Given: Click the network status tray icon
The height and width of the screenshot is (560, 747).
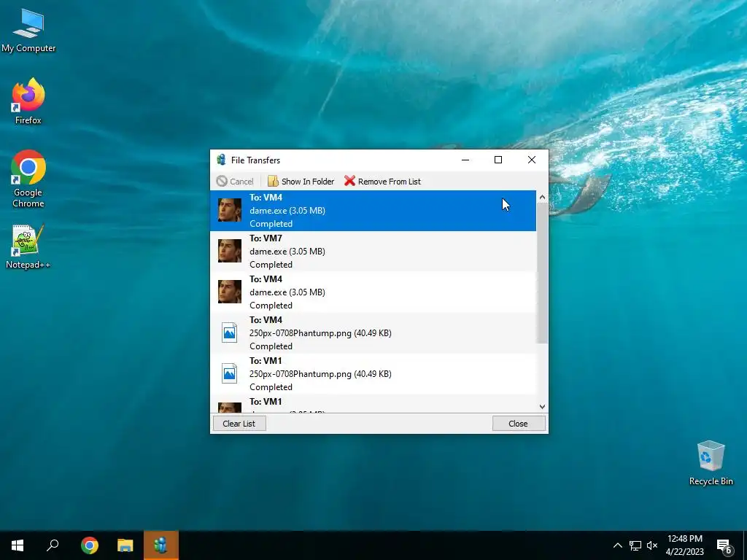Looking at the screenshot, I should coord(635,545).
